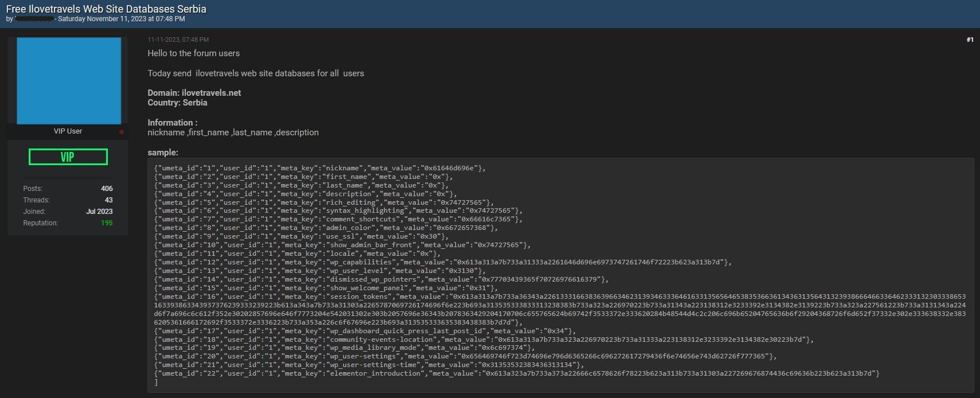Click the redacted author name in the thread header
The width and height of the screenshot is (980, 398).
(x=34, y=19)
